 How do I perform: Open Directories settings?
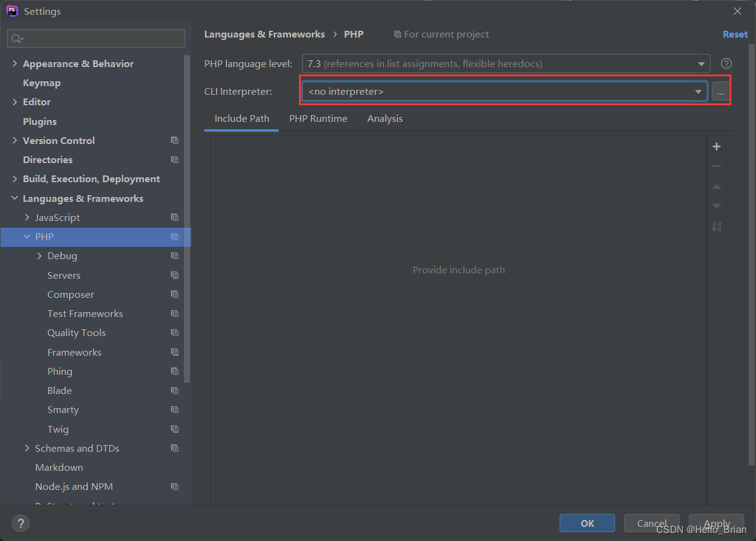[47, 159]
